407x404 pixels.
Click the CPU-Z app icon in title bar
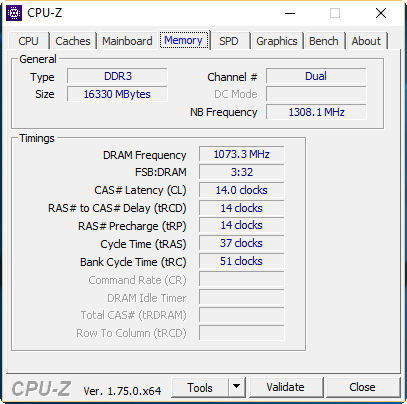click(x=14, y=13)
